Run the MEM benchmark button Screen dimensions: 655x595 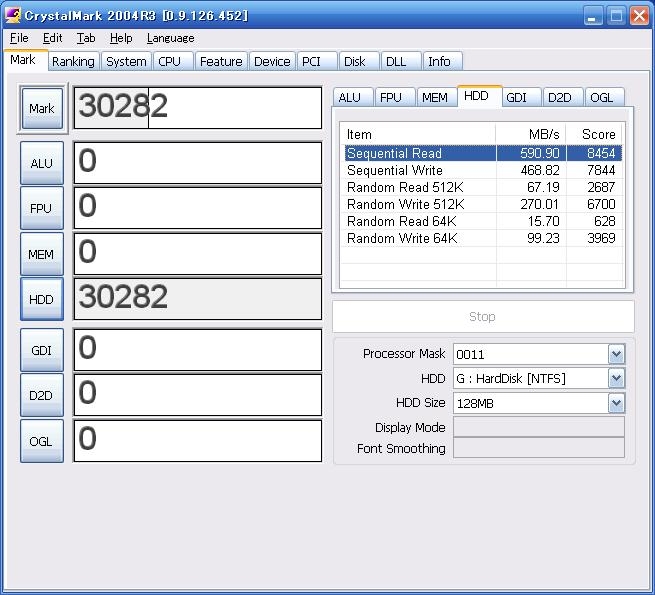pos(42,254)
